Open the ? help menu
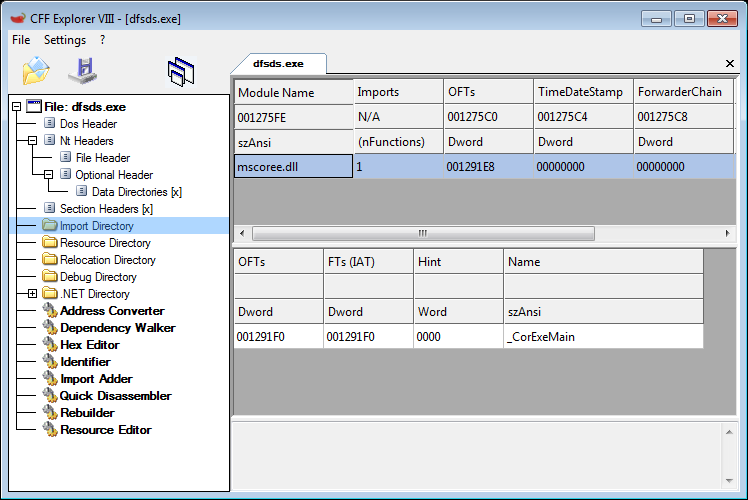Viewport: 748px width, 500px height. click(103, 40)
